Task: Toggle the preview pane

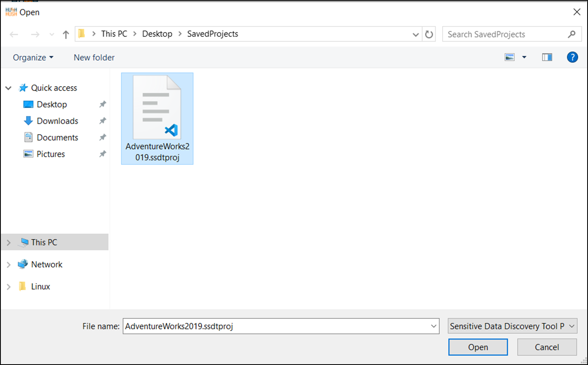Action: 547,57
